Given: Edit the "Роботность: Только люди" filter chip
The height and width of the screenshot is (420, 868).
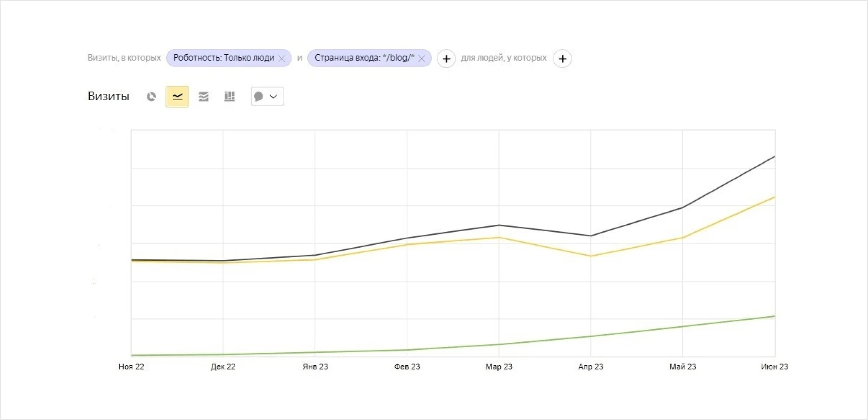Looking at the screenshot, I should click(224, 58).
